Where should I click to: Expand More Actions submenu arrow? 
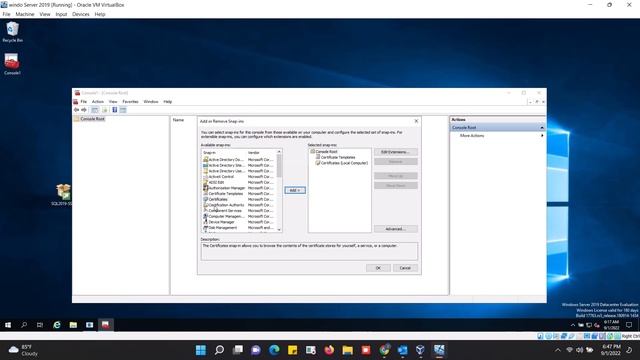point(542,136)
